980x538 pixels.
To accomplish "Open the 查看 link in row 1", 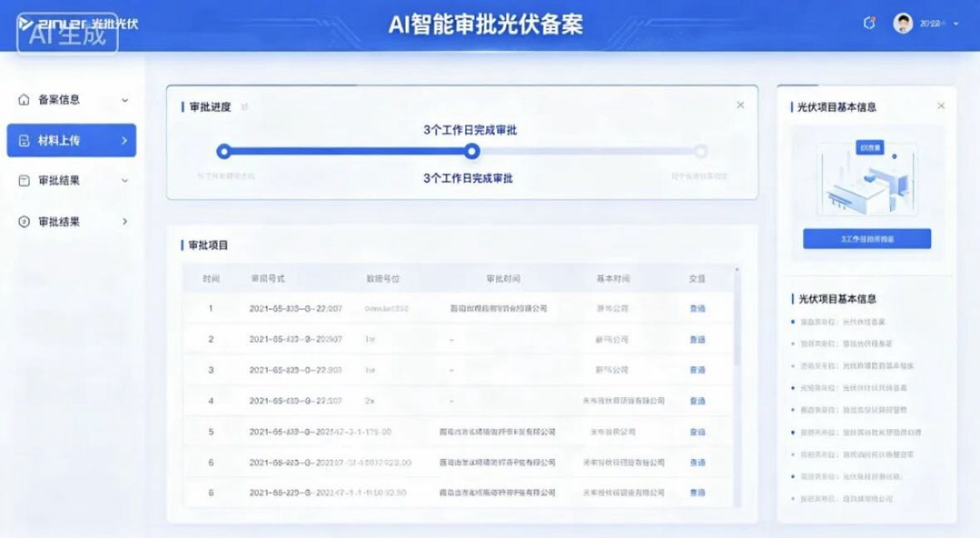I will (x=698, y=308).
